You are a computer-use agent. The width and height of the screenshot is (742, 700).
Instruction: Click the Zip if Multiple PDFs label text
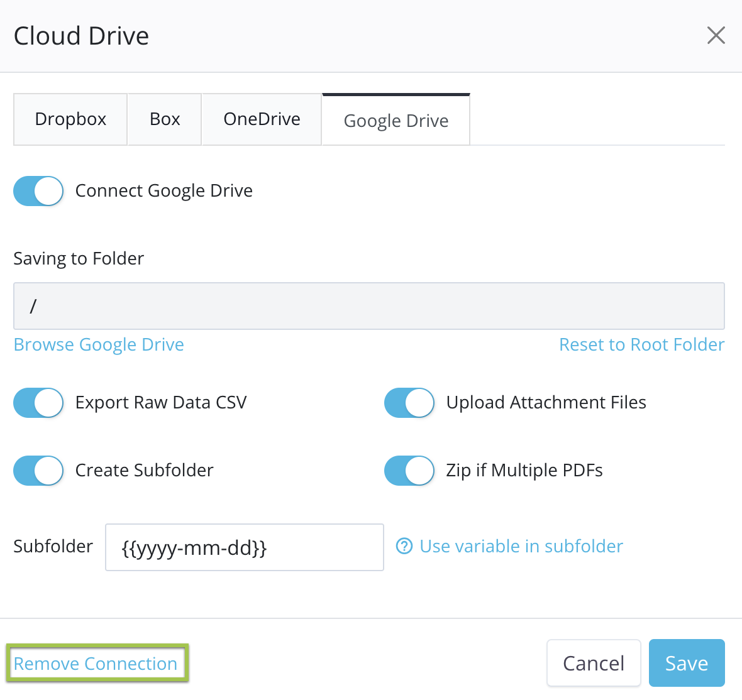[x=524, y=471]
